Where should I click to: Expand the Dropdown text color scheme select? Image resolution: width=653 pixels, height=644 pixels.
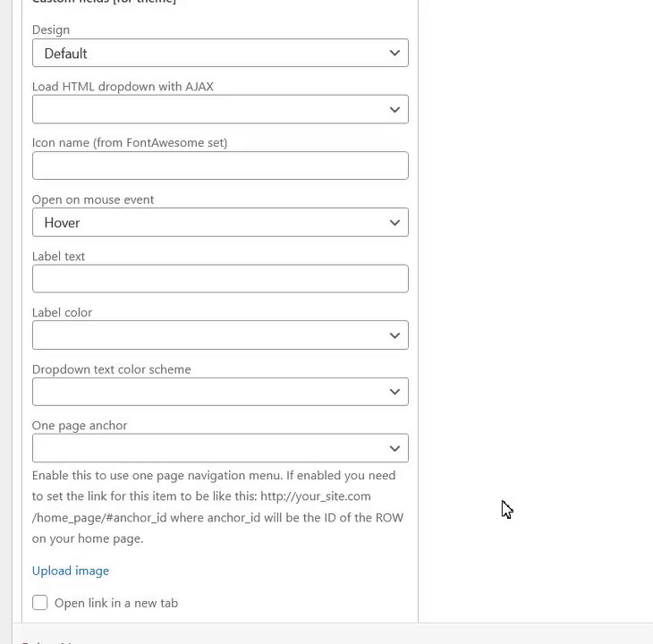220,392
